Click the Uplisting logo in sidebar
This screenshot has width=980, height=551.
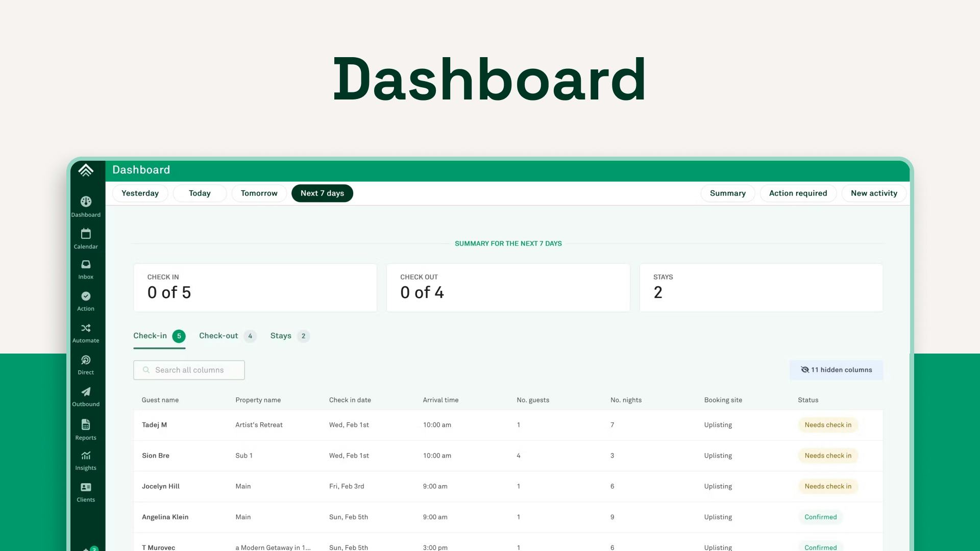click(86, 170)
